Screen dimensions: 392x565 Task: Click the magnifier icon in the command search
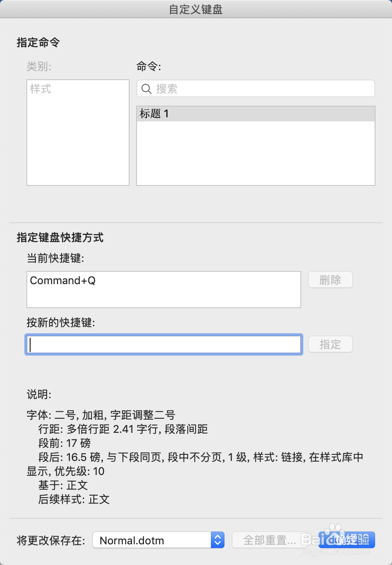pos(146,89)
